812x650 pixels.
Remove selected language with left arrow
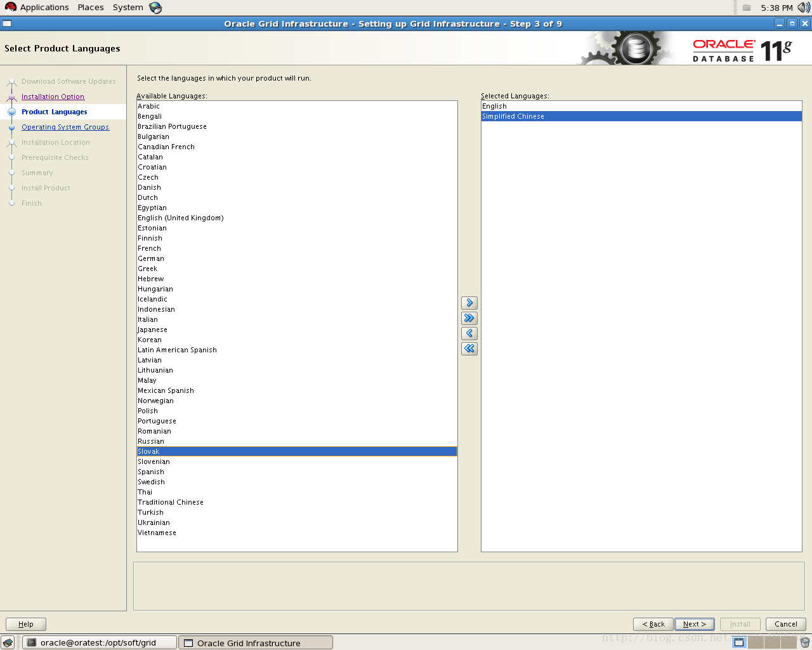click(x=469, y=333)
